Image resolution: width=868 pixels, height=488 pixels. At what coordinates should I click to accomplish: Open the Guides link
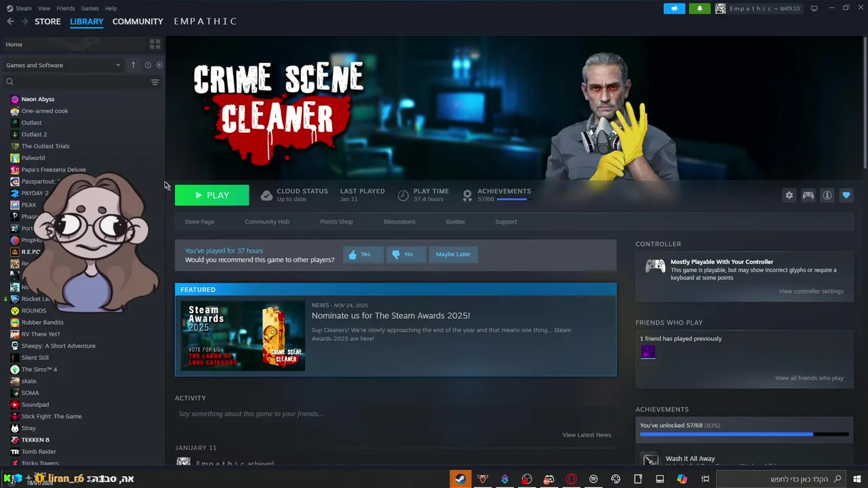tap(455, 222)
